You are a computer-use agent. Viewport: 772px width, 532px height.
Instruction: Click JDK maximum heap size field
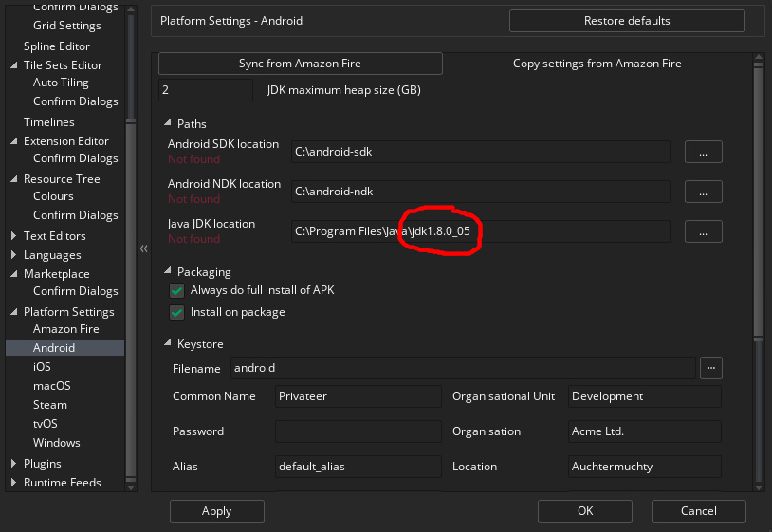(205, 90)
